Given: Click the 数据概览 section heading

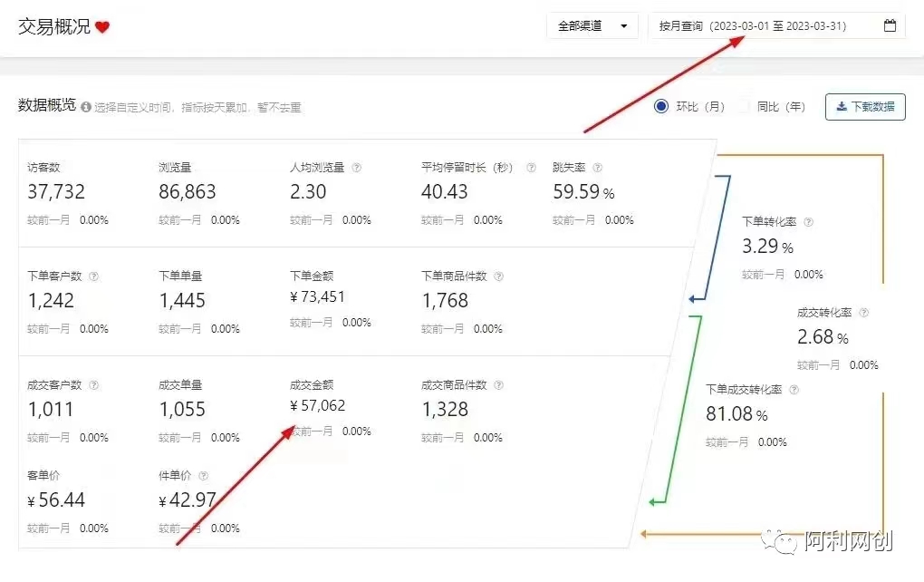Looking at the screenshot, I should pos(47,105).
